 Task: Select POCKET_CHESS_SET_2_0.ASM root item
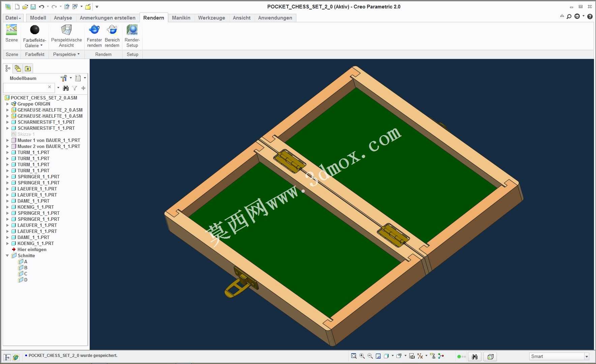point(41,98)
